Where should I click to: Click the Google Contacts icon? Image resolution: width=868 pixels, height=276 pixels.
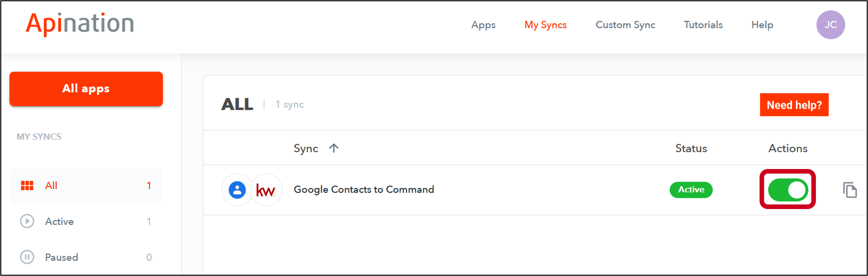click(237, 190)
